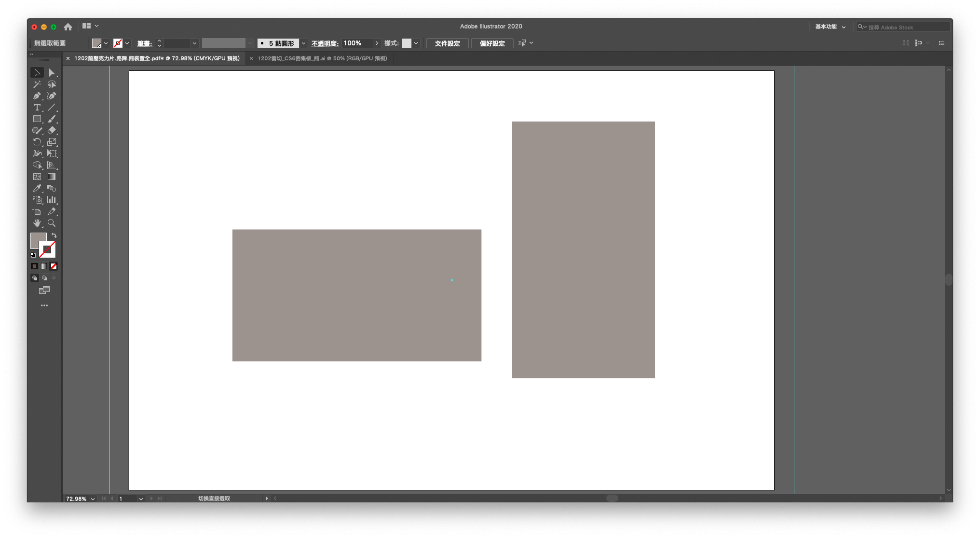Pick the Line Segment tool
980x538 pixels.
(52, 108)
